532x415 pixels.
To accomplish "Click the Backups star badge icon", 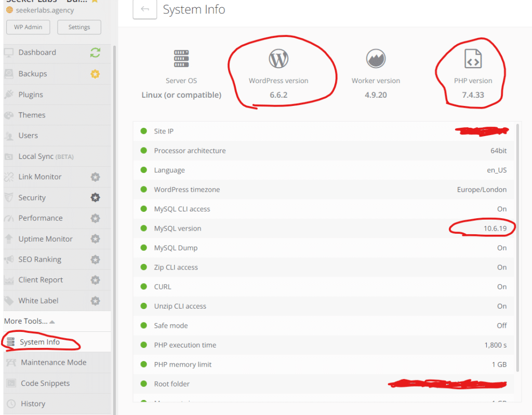I will click(x=96, y=74).
